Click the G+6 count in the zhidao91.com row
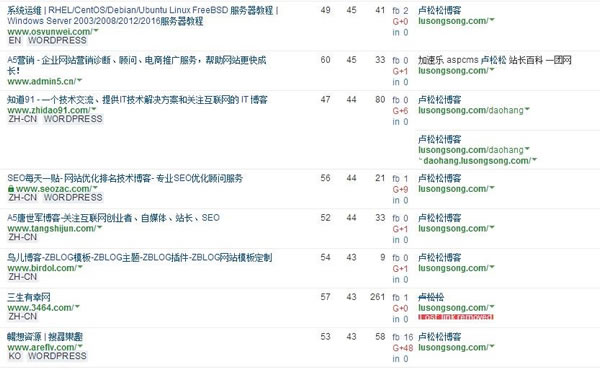 point(400,111)
